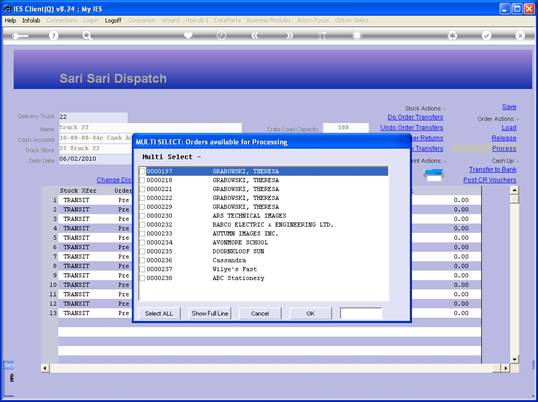This screenshot has height=402, width=538.
Task: Click the double right arrow icon
Action: coord(289,36)
